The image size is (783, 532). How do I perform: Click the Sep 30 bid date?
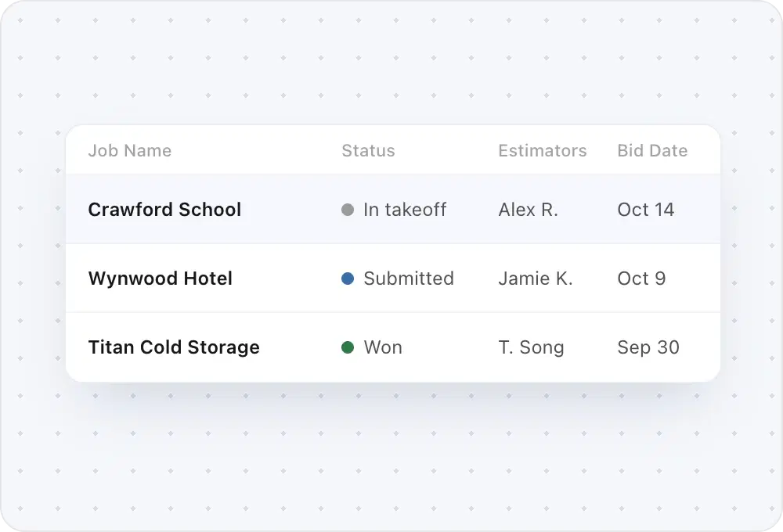[x=648, y=347]
